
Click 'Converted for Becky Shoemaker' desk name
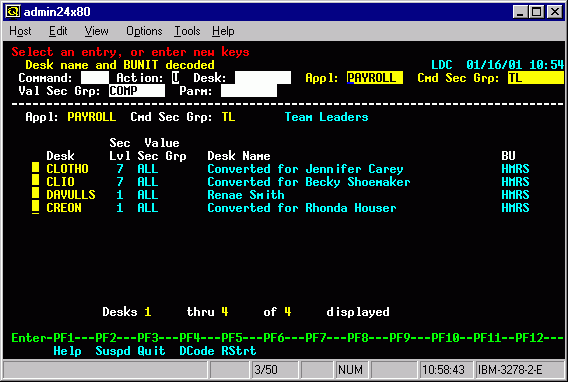click(309, 182)
